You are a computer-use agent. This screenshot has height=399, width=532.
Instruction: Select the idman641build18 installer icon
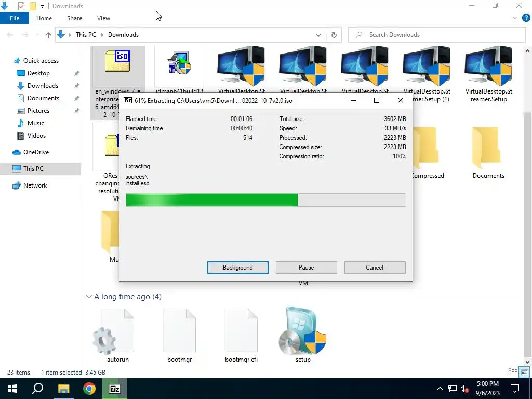coord(179,63)
